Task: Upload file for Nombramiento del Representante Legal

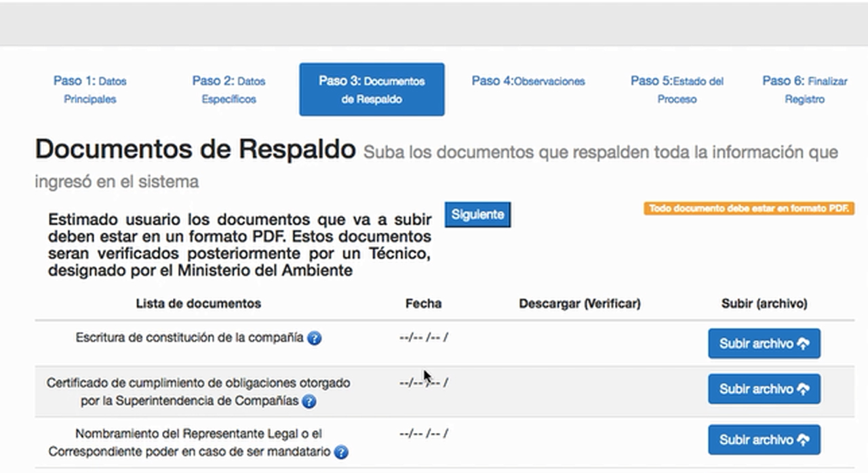Action: tap(764, 440)
